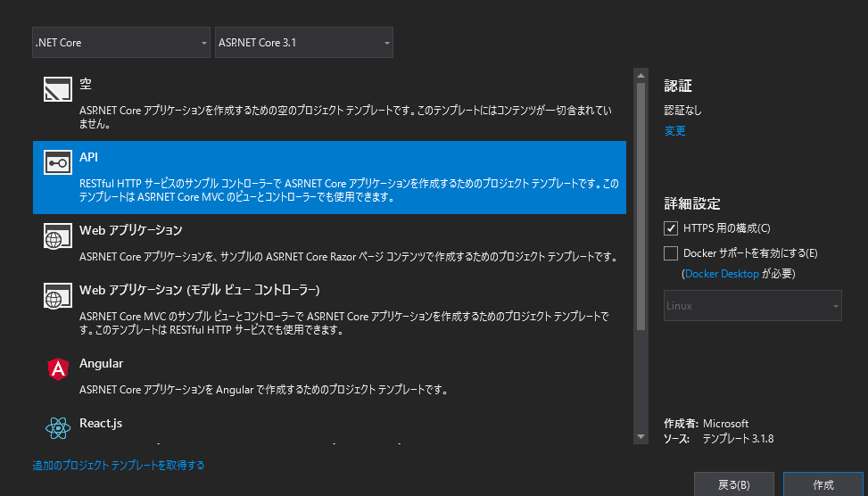Open the Docker Desktop link
The height and width of the screenshot is (496, 868).
coord(722,274)
